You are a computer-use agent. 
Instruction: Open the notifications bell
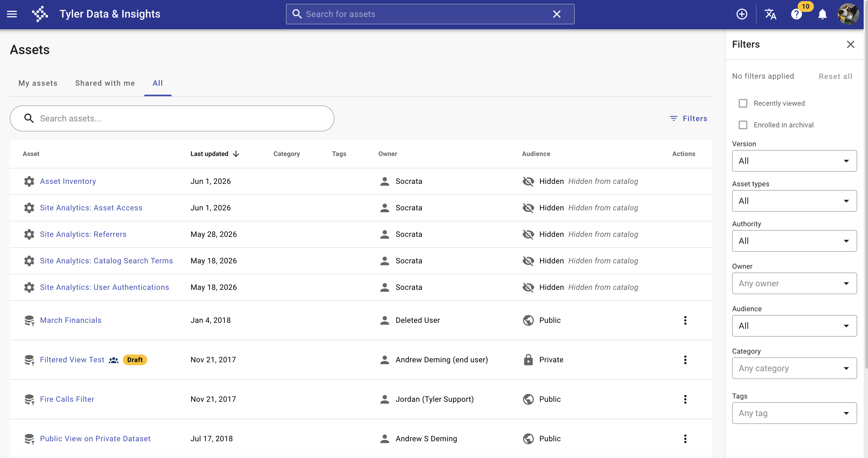click(823, 14)
